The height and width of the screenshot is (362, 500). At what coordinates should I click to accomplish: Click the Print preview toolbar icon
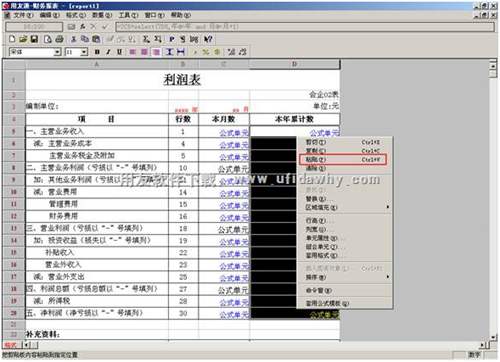tap(48, 39)
